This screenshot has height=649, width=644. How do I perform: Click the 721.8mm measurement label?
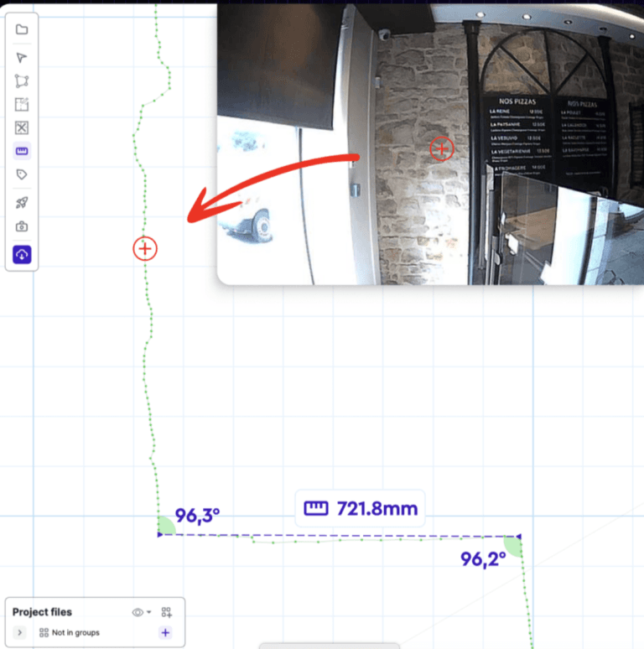coord(361,508)
